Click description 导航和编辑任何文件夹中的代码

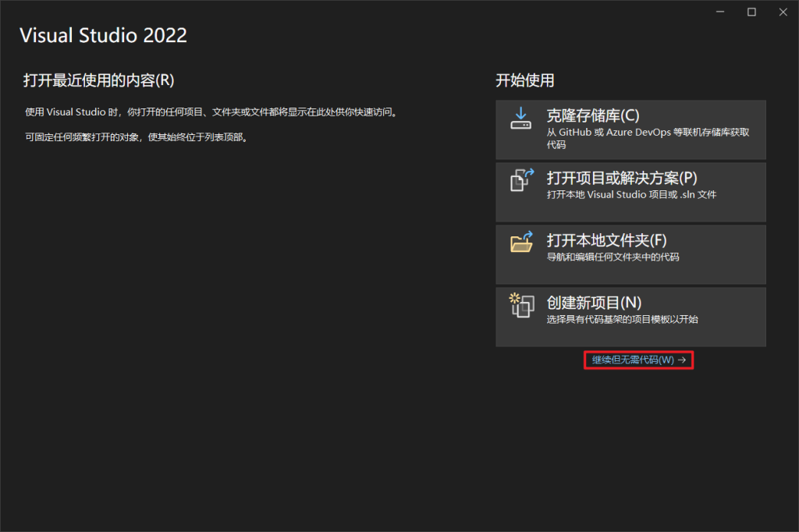click(x=613, y=257)
